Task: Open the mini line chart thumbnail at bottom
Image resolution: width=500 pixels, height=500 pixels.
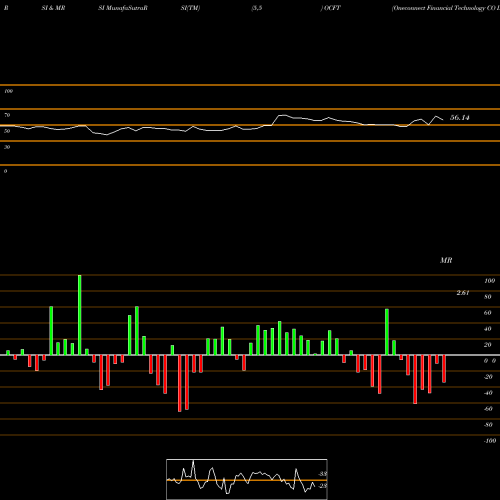Action: pyautogui.click(x=247, y=479)
